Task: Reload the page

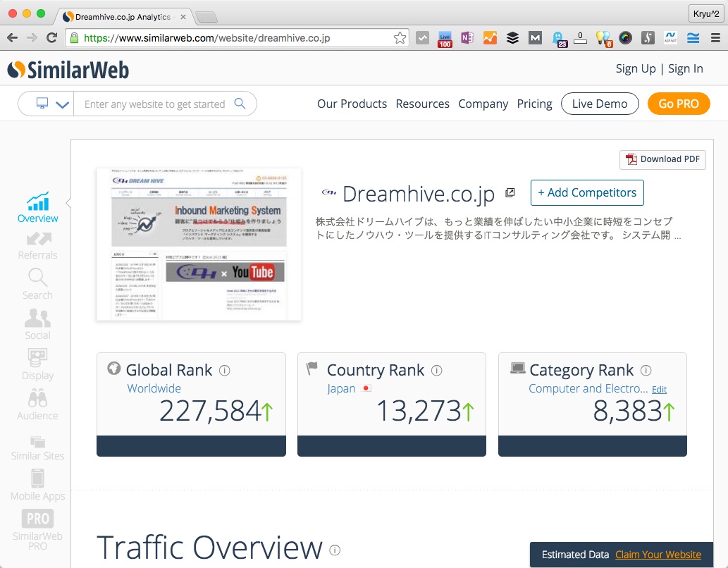Action: point(52,38)
